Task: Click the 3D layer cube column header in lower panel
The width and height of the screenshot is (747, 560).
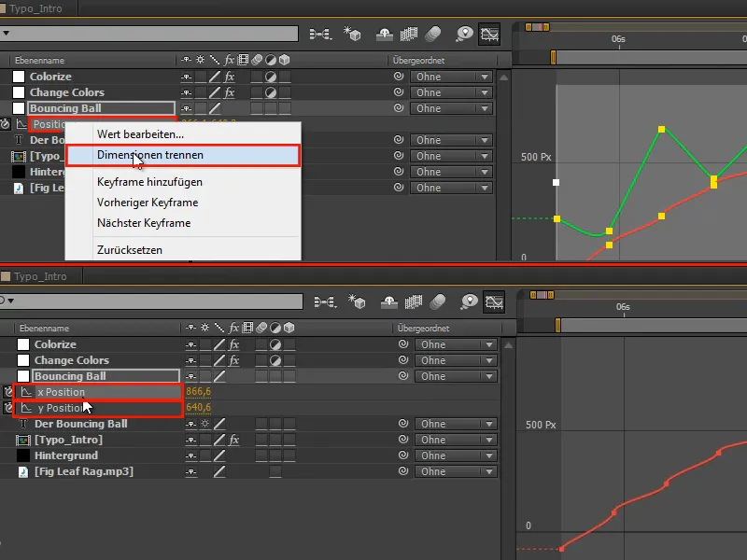Action: point(289,328)
